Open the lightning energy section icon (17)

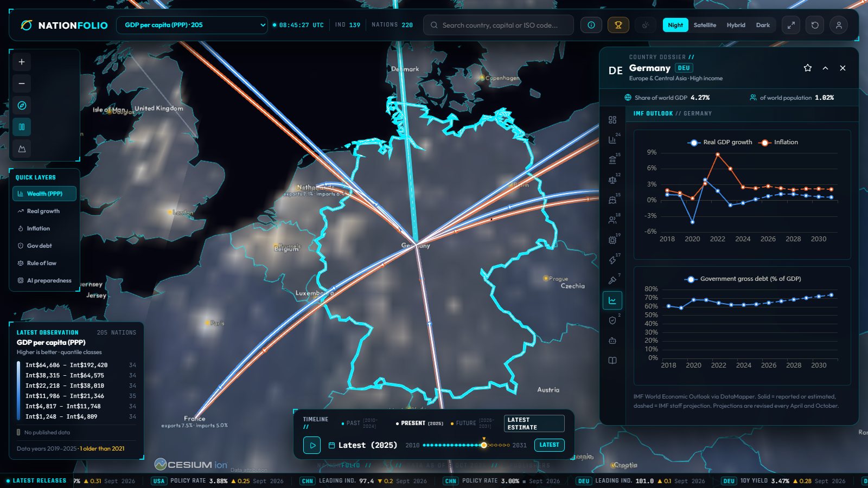click(x=612, y=260)
